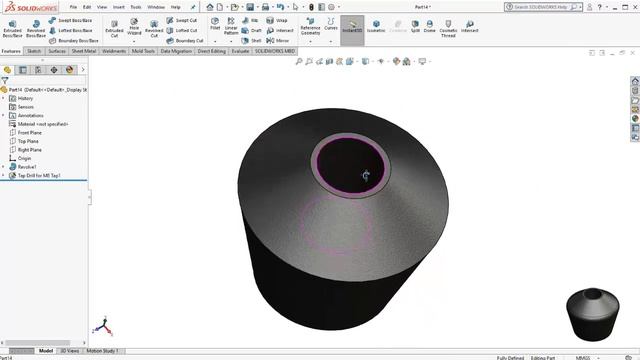Open dropdown under Fillet
The width and height of the screenshot is (640, 360).
[x=215, y=41]
